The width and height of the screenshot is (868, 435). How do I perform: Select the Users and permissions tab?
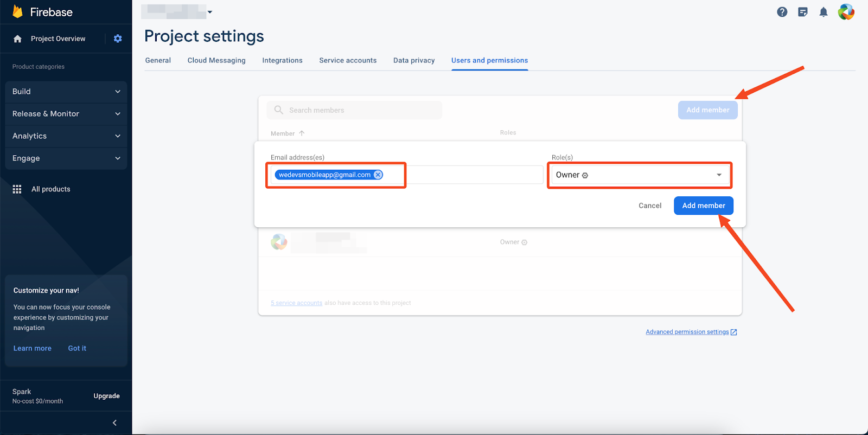[x=489, y=60]
